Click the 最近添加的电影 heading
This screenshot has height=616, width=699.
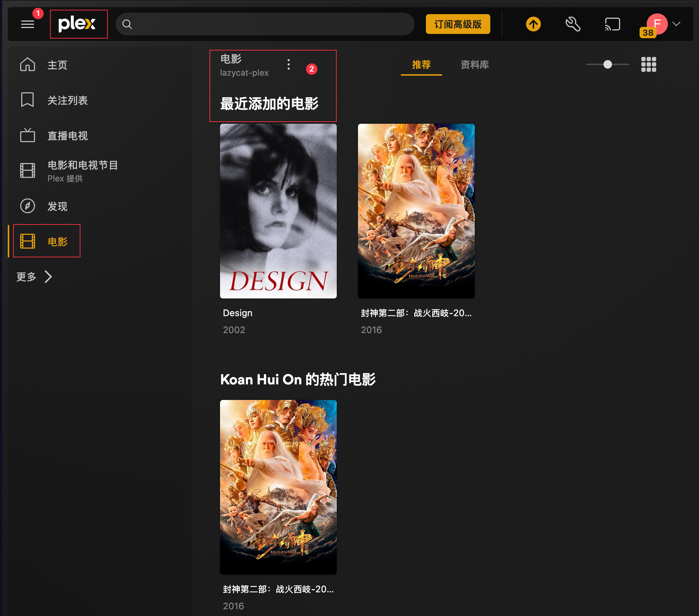point(270,104)
